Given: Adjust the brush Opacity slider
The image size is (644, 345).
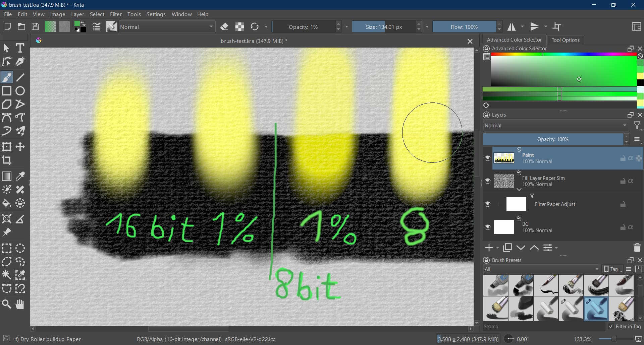Looking at the screenshot, I should pos(303,27).
